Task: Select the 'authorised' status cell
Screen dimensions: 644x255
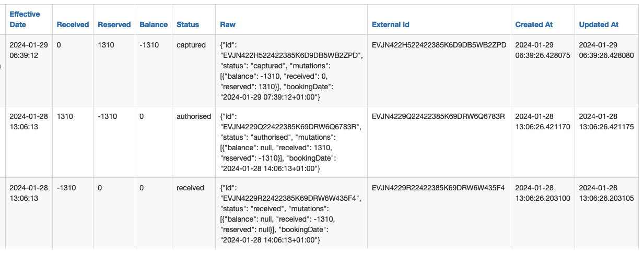Action: pos(194,116)
